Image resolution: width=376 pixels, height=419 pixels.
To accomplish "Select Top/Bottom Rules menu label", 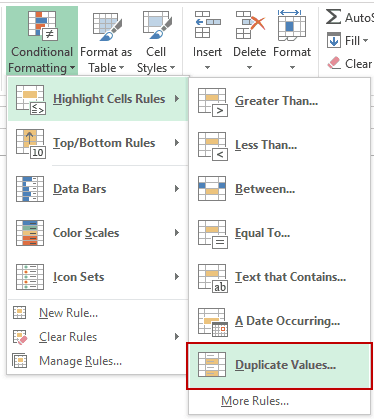I will click(104, 143).
